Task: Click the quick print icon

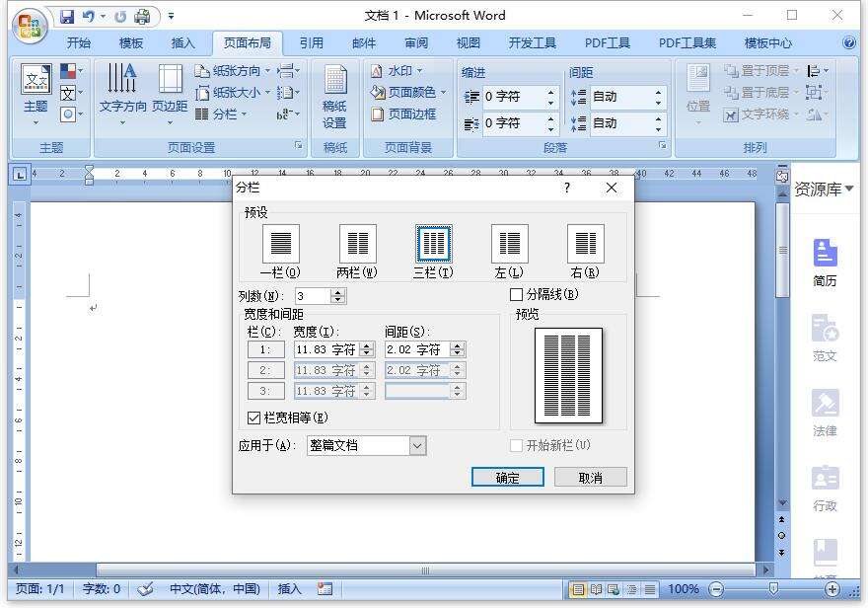Action: click(142, 17)
